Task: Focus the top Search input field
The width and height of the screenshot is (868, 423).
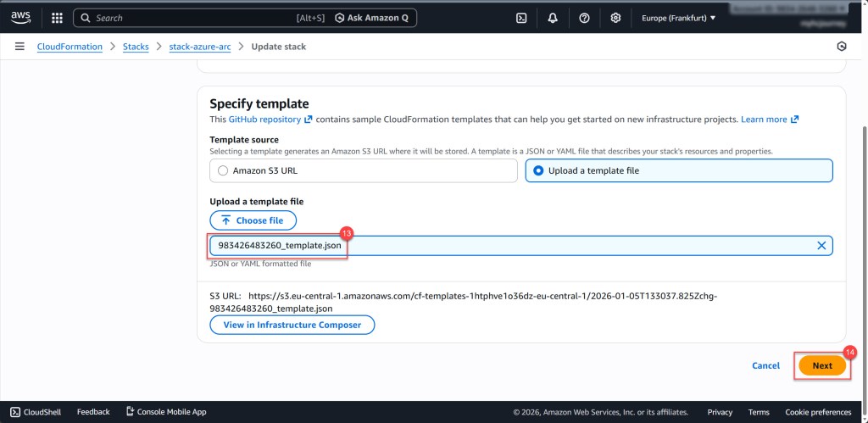Action: pyautogui.click(x=195, y=18)
